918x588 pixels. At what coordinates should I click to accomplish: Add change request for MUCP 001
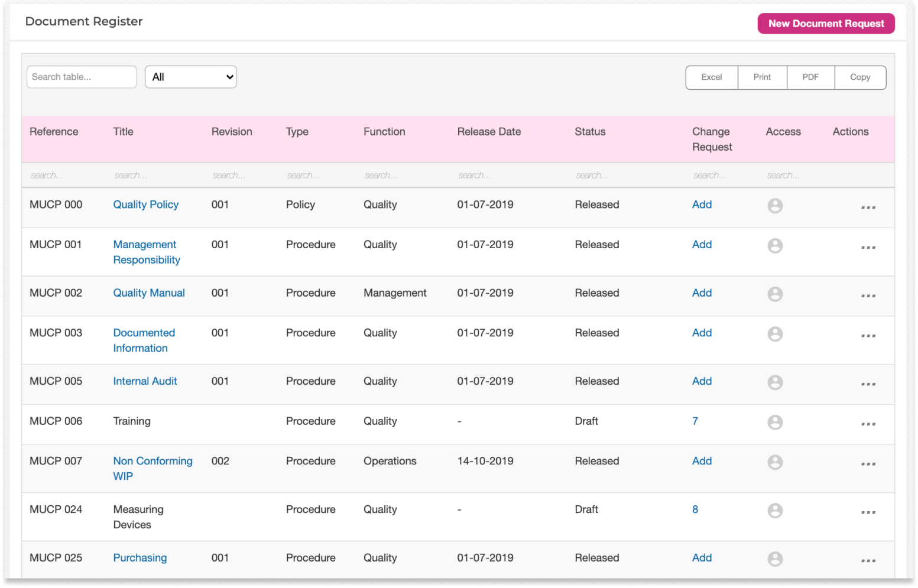pyautogui.click(x=702, y=245)
